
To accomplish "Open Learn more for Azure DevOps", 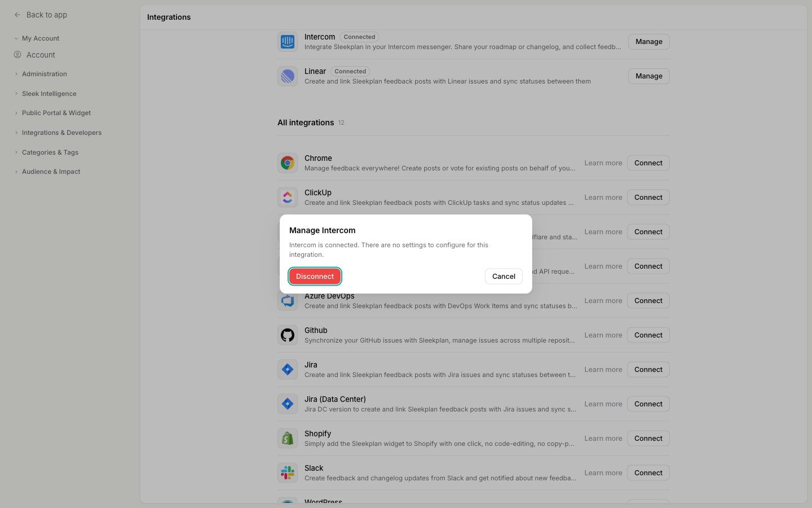I will (x=603, y=301).
